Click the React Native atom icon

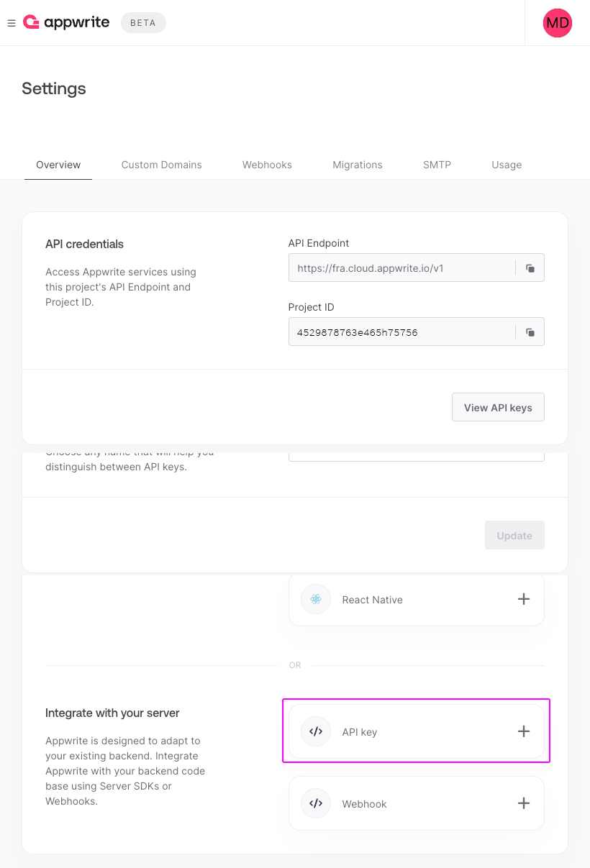pyautogui.click(x=316, y=599)
